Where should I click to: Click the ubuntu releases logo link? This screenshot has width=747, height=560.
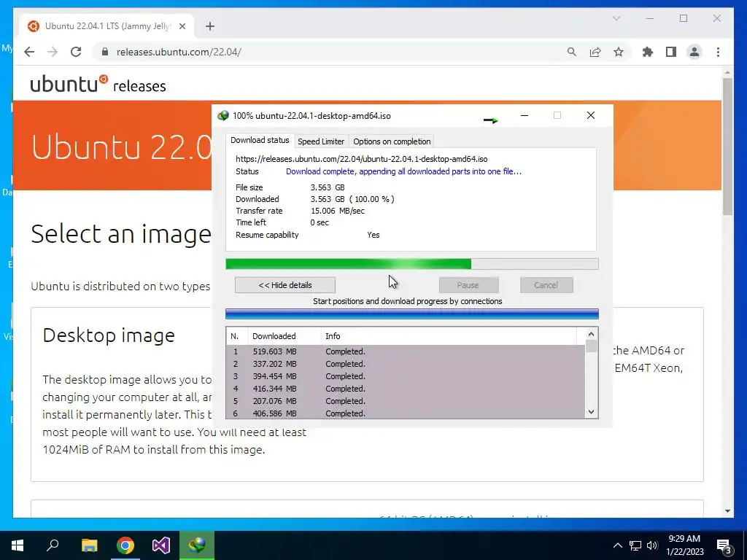tap(98, 85)
